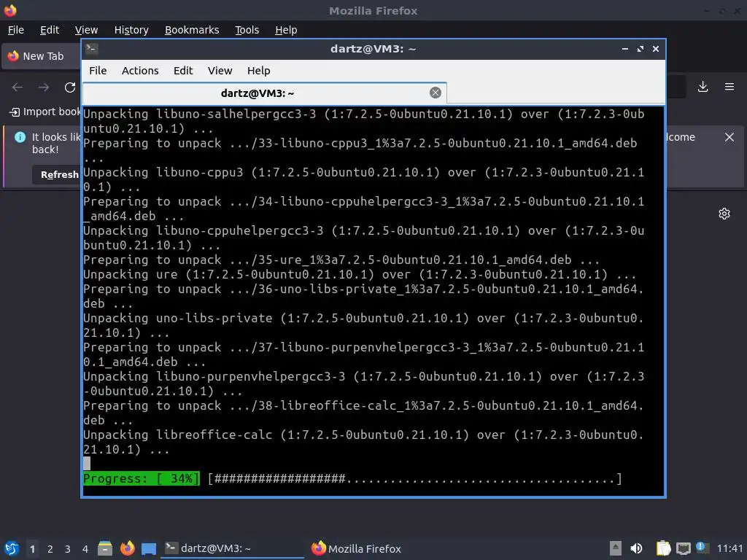The width and height of the screenshot is (747, 560).
Task: Click the Firefox forward arrow
Action: click(44, 87)
